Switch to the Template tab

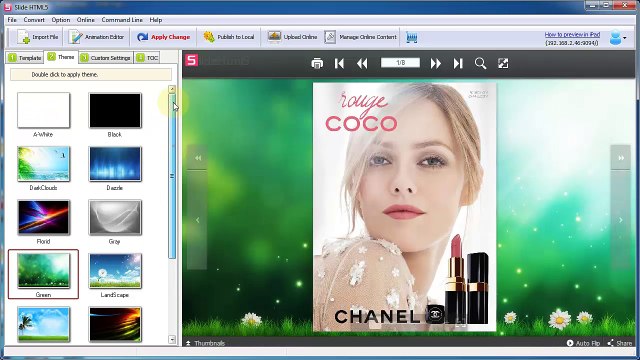pyautogui.click(x=24, y=58)
